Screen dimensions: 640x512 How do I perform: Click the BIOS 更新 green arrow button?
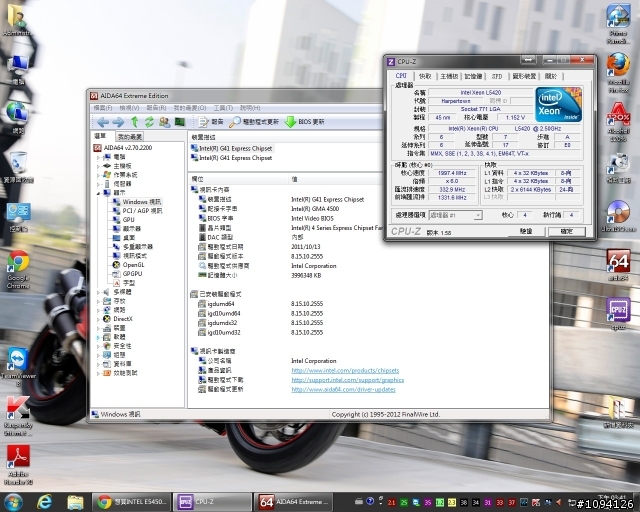coord(304,122)
